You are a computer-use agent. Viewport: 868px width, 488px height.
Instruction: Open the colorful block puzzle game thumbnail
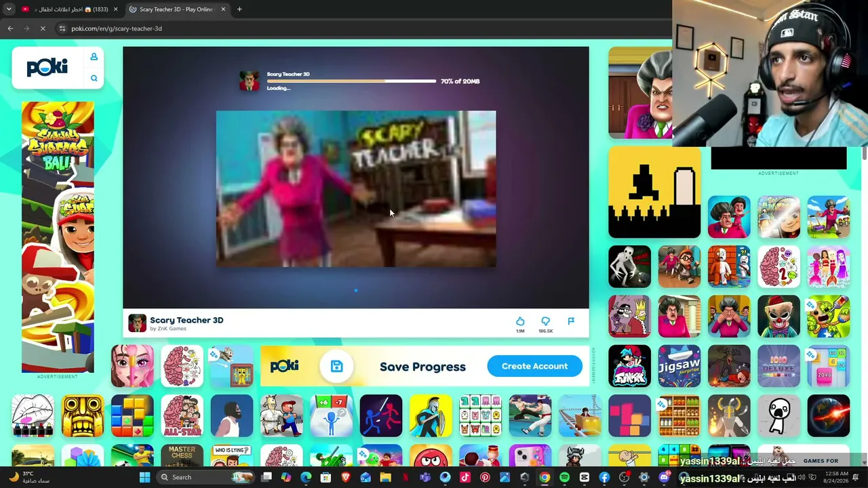pos(132,415)
